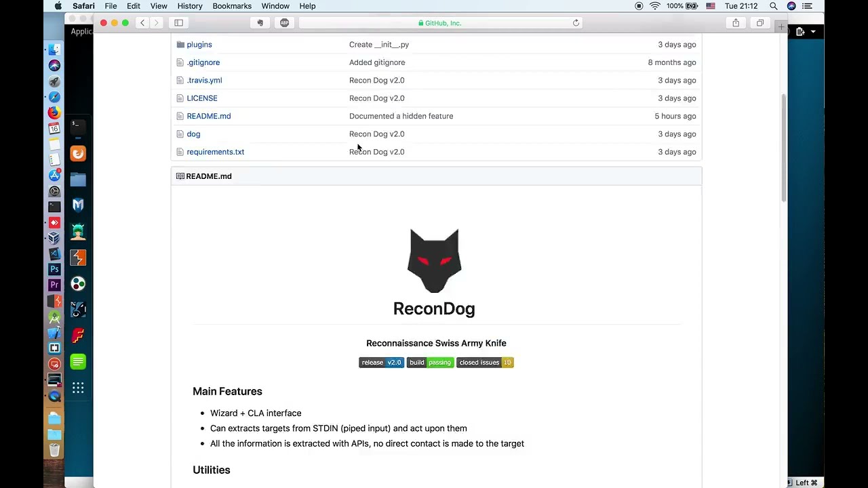Screen dimensions: 868x488
Task: Click the GitHub, Inc. address bar
Action: click(x=440, y=23)
